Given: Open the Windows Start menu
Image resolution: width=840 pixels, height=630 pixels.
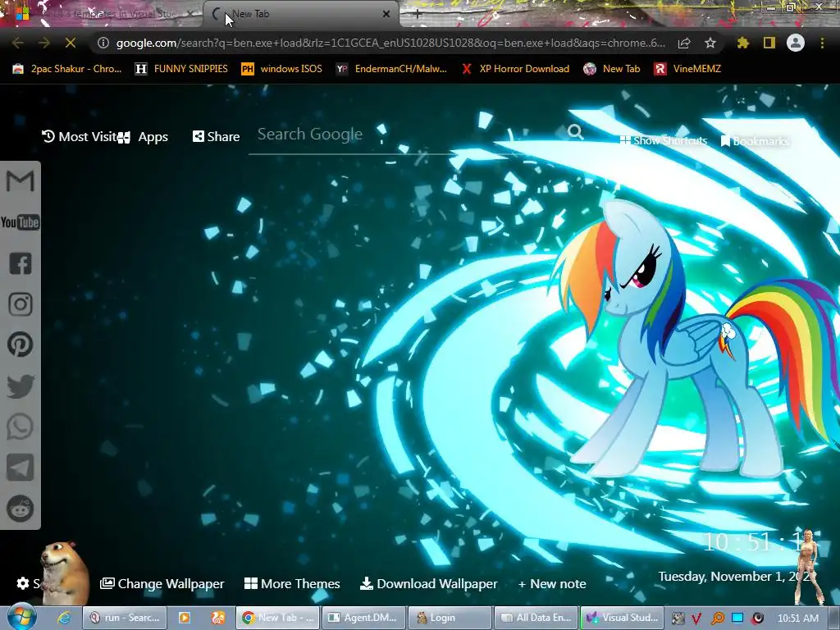Looking at the screenshot, I should point(21,617).
